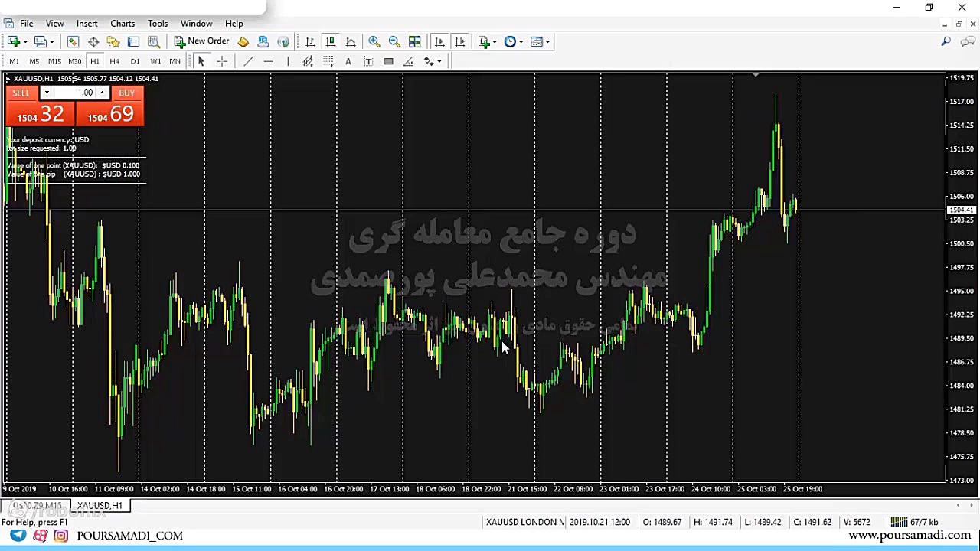This screenshot has width=980, height=551.
Task: Open the File menu
Action: (26, 24)
